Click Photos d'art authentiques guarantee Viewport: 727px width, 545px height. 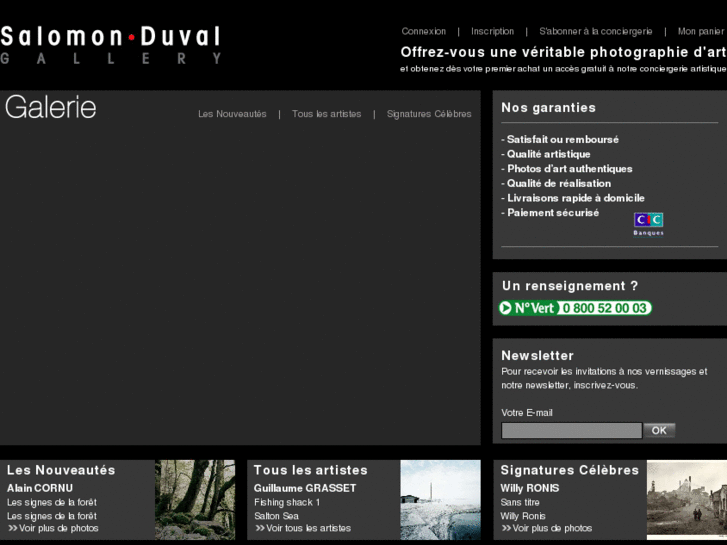(x=567, y=169)
